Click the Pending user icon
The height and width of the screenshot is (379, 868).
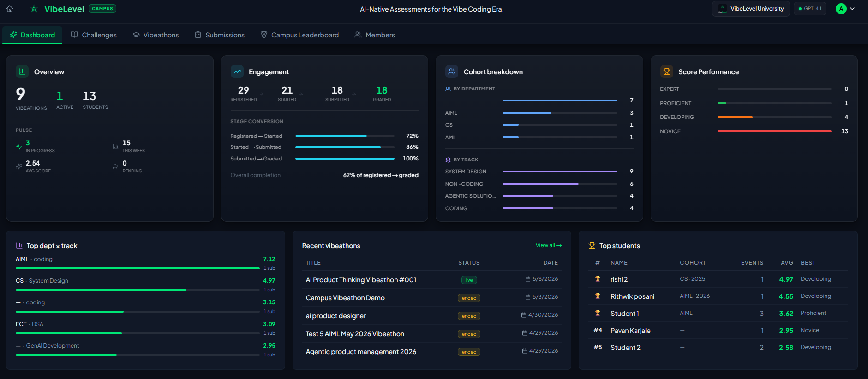pos(116,166)
